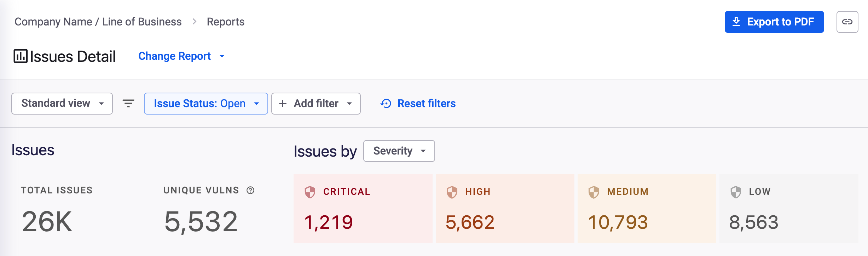
Task: Click the Export to PDF button
Action: (774, 22)
